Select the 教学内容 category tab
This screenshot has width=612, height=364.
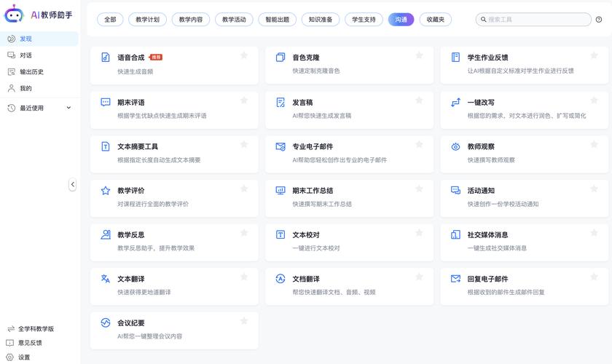coord(191,20)
